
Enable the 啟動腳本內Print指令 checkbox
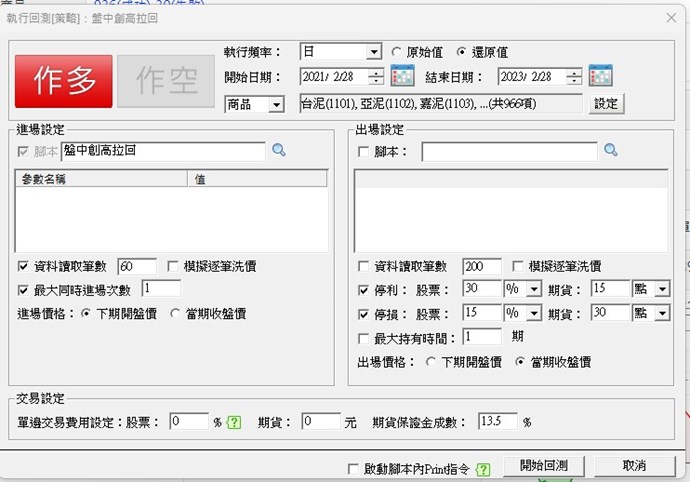tap(352, 468)
